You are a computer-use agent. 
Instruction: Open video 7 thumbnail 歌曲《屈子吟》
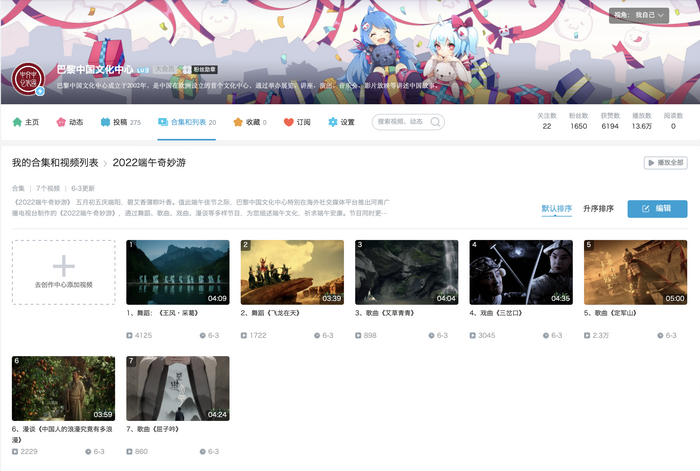click(x=178, y=388)
